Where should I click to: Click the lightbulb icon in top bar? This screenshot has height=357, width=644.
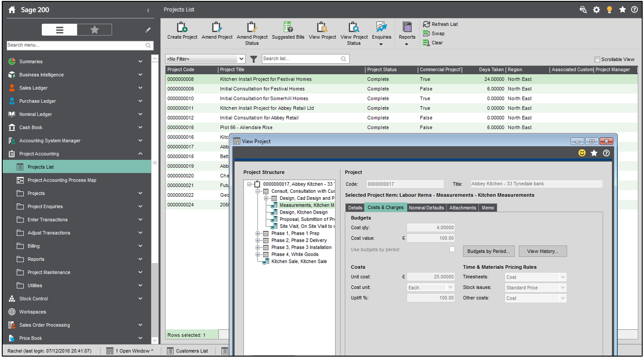[609, 9]
